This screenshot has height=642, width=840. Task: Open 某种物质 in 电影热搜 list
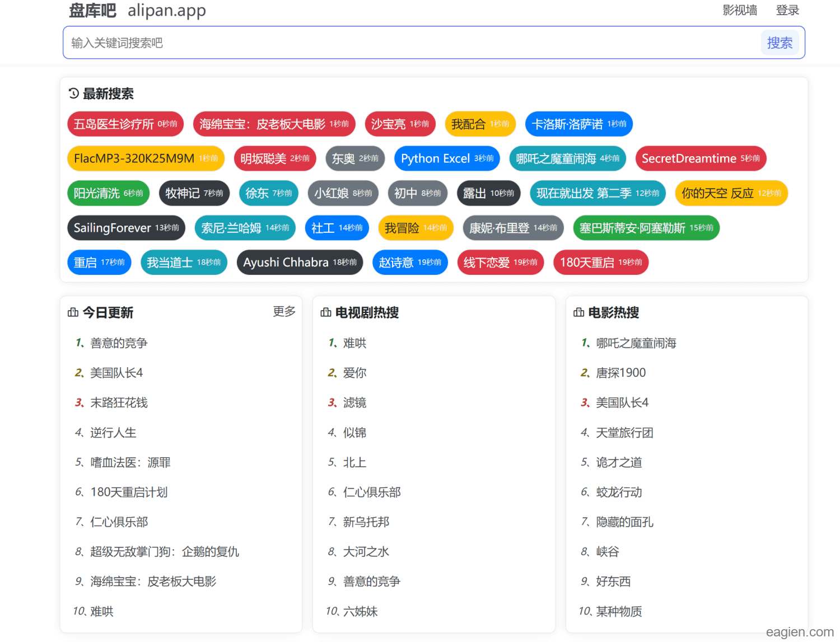(x=619, y=611)
